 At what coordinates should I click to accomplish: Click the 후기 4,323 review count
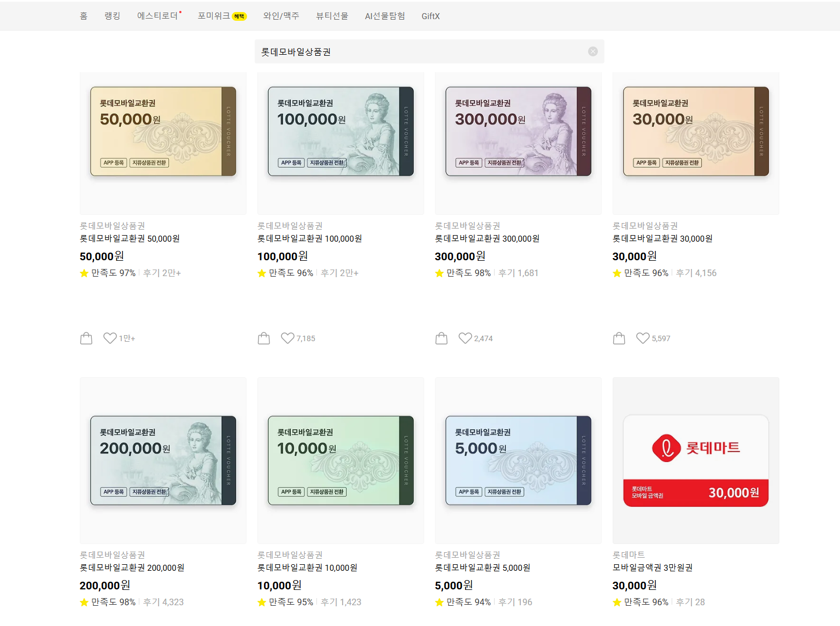(x=163, y=602)
